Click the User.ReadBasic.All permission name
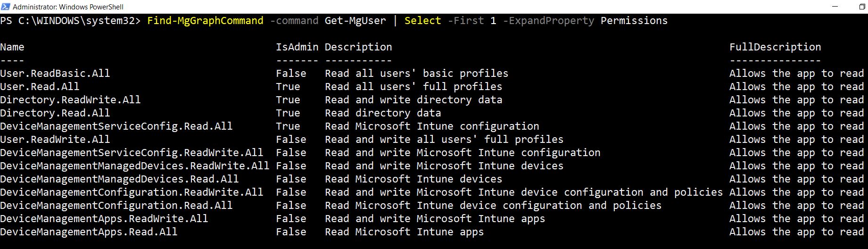The image size is (868, 249). click(55, 74)
